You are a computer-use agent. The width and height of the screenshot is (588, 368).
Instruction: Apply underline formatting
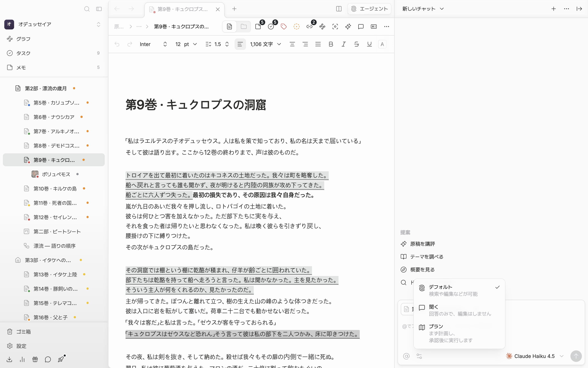tap(369, 44)
